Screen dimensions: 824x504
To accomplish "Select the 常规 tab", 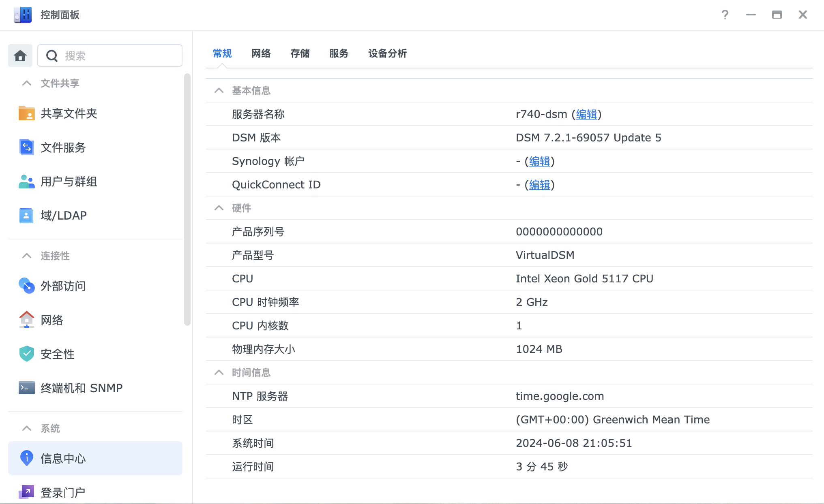I will point(222,53).
